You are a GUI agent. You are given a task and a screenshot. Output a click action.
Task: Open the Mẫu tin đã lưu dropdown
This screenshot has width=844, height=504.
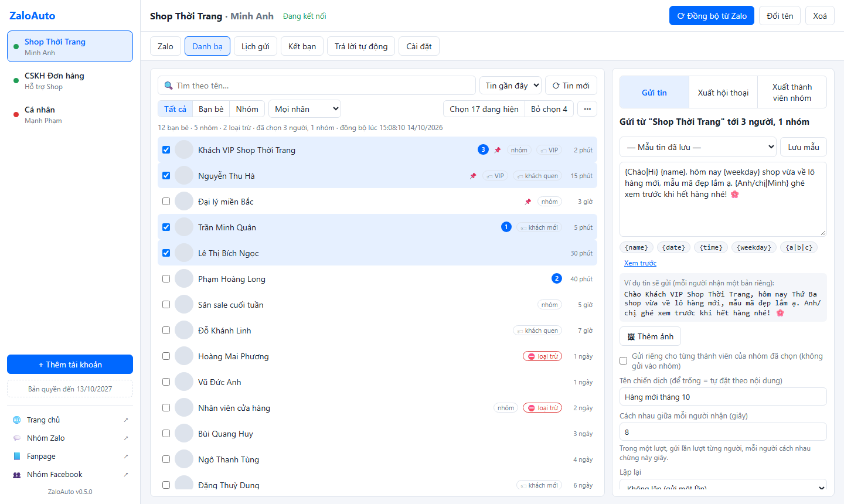698,147
